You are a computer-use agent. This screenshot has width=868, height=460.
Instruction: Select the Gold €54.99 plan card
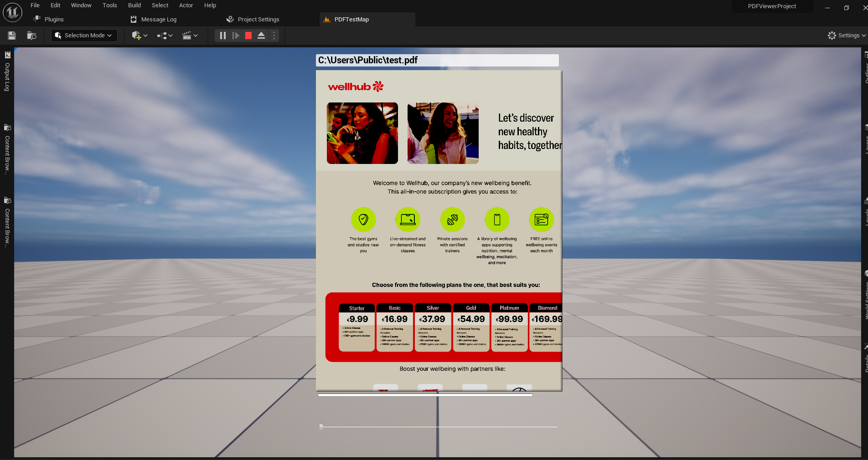click(471, 327)
